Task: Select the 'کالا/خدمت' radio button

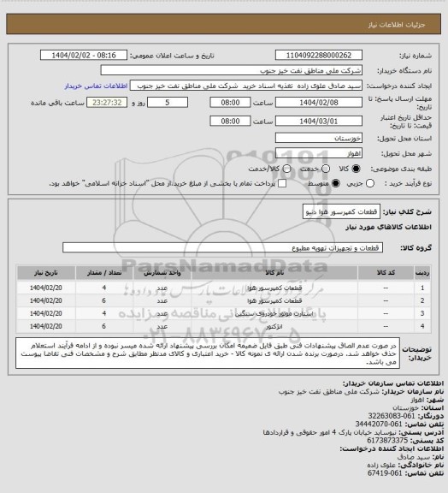Action: click(x=286, y=169)
